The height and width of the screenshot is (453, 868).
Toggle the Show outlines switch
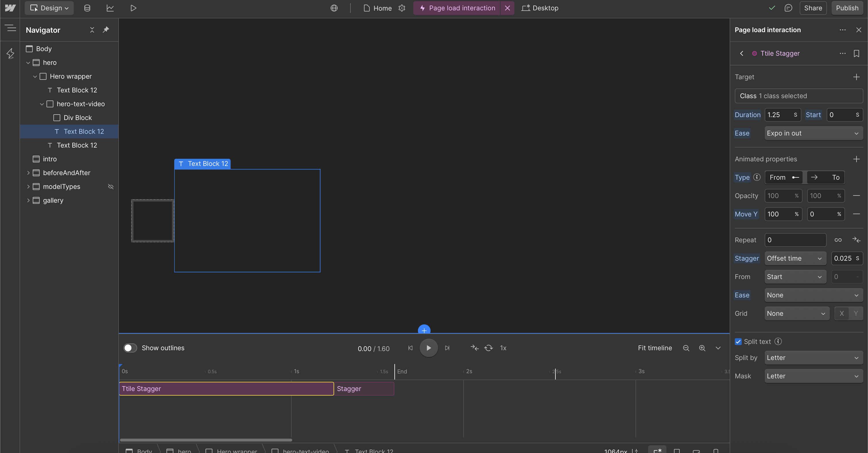click(130, 348)
